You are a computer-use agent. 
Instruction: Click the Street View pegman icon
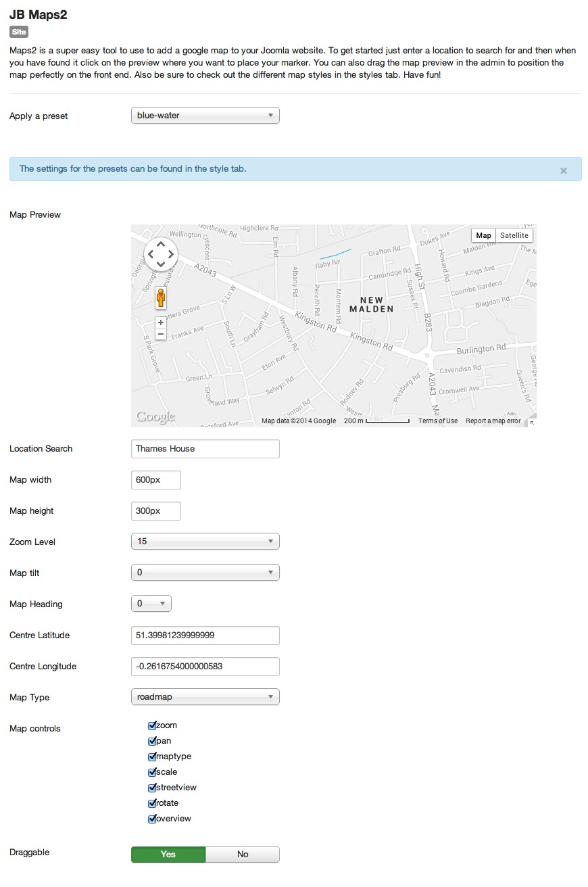161,297
